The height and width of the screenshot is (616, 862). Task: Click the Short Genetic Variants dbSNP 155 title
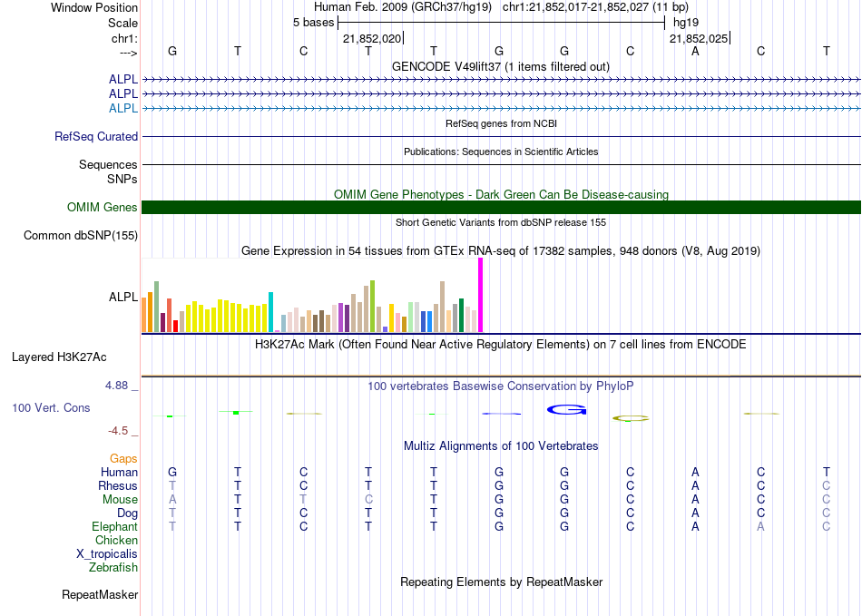pos(501,222)
